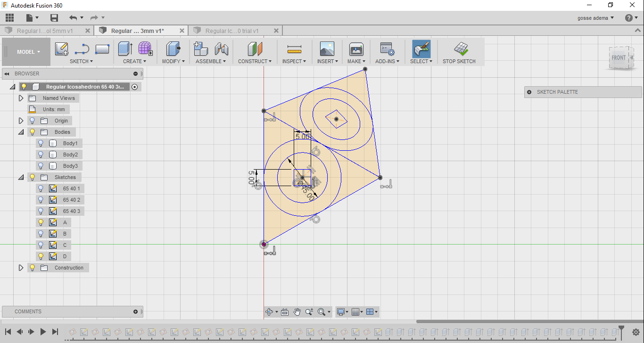Click the FRONT face of view cube
644x343 pixels.
coord(619,58)
